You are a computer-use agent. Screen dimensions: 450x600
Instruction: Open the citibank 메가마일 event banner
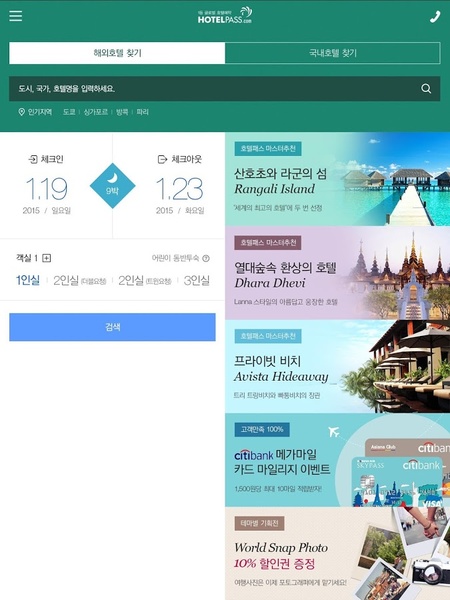click(x=338, y=460)
